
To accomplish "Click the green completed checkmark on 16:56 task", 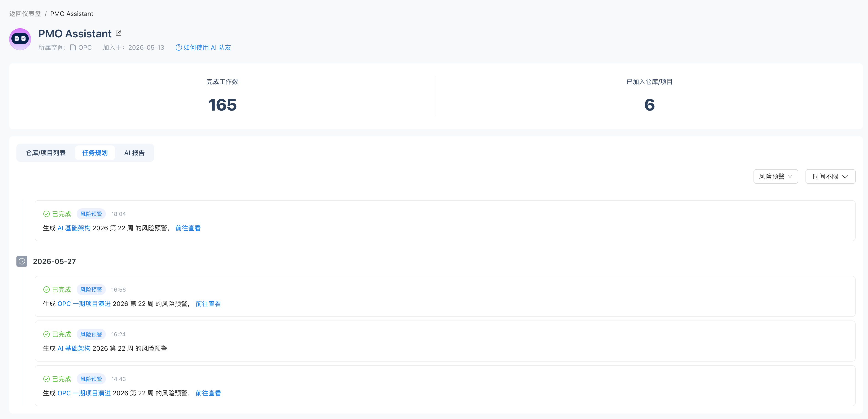I will coord(47,290).
